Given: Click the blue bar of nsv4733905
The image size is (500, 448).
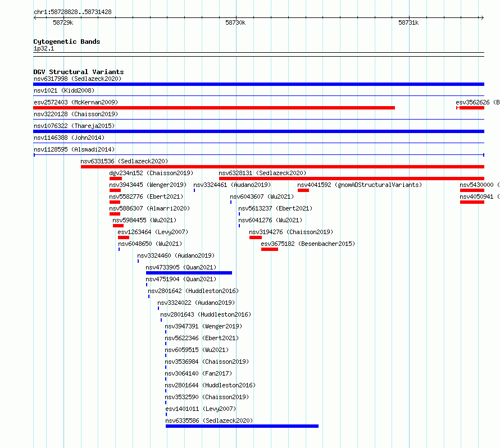Looking at the screenshot, I should tap(189, 273).
